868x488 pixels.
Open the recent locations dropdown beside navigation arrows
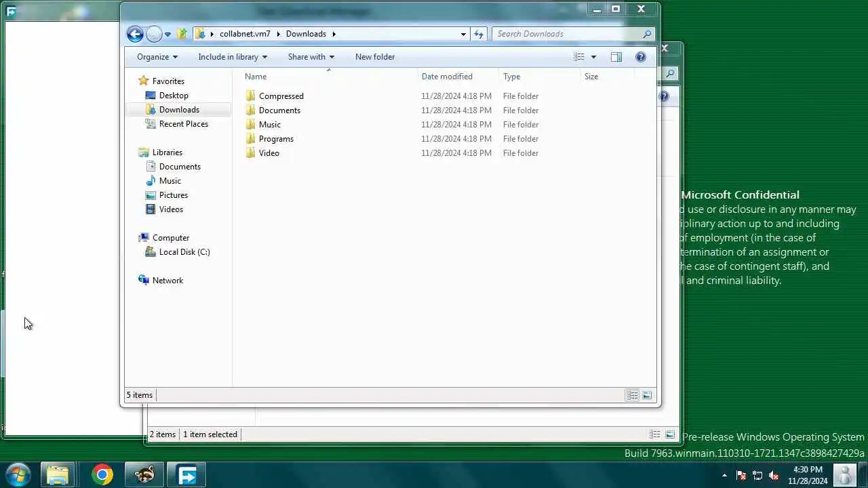tap(167, 34)
